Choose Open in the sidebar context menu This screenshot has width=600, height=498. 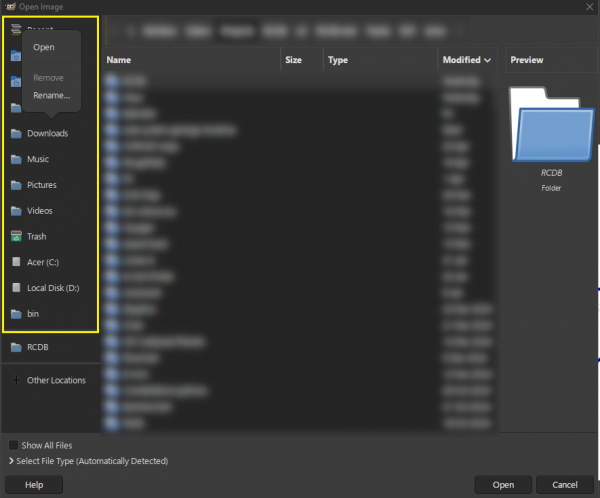click(x=44, y=47)
